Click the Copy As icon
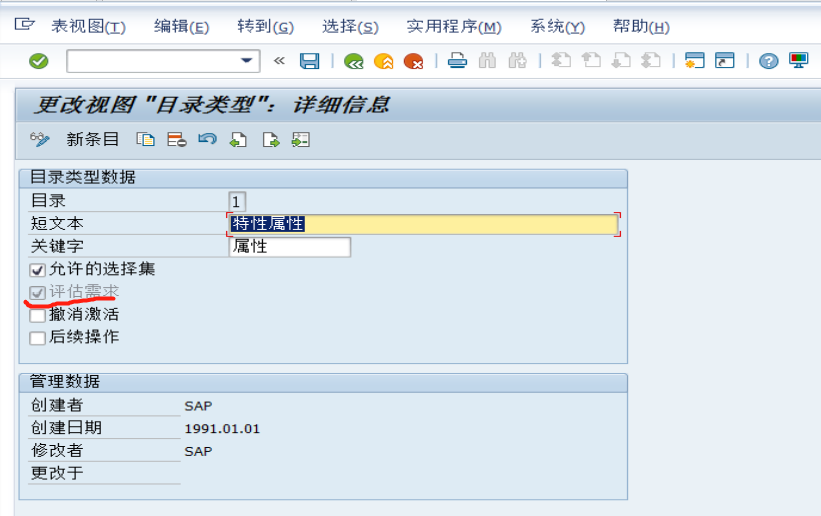 point(146,140)
